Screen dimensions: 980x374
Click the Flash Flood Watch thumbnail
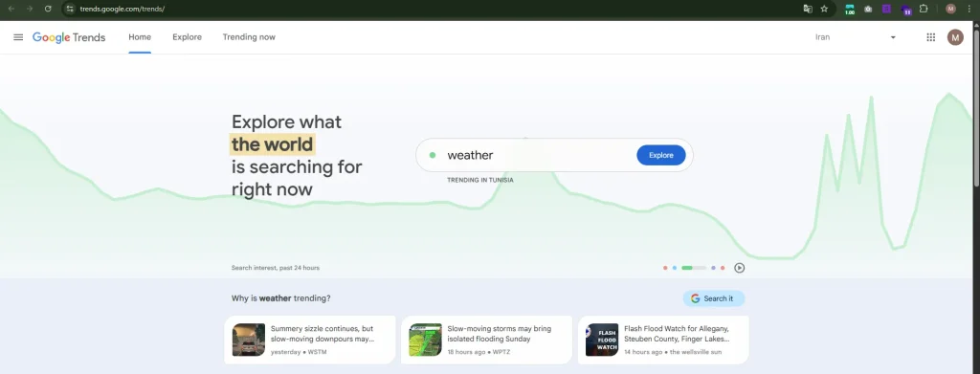pos(602,340)
